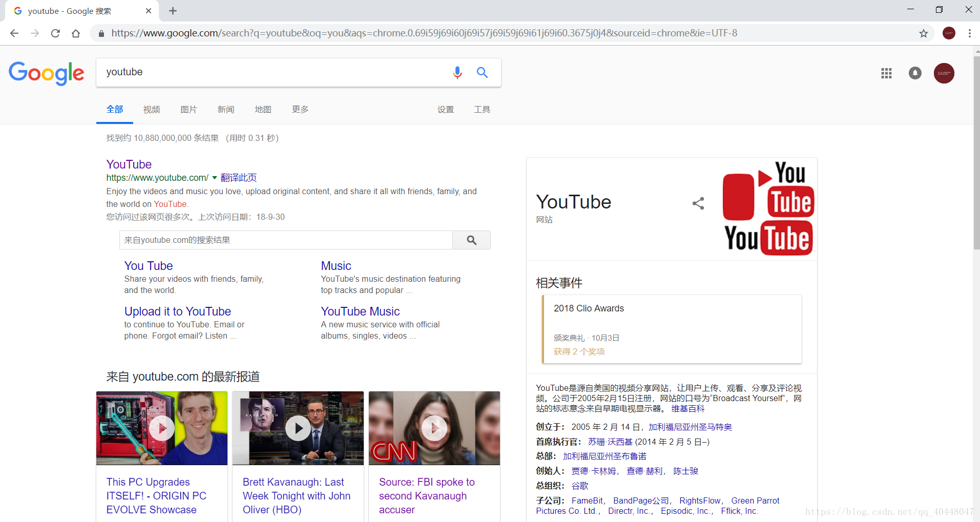Viewport: 980px width, 522px height.
Task: Click the 翻译此页 translate link
Action: point(239,178)
